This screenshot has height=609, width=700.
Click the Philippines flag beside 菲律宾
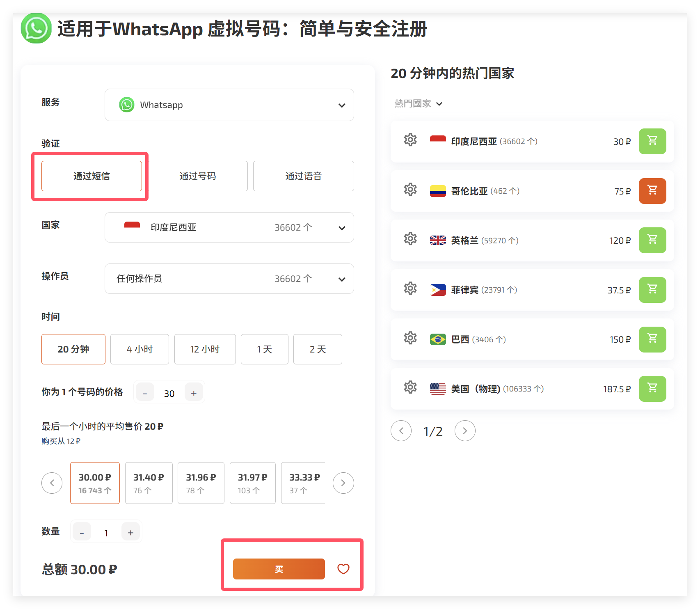coord(438,290)
